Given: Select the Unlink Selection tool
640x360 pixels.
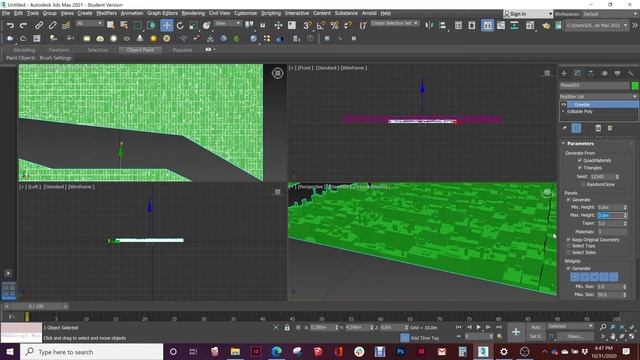Looking at the screenshot, I should (x=52, y=25).
